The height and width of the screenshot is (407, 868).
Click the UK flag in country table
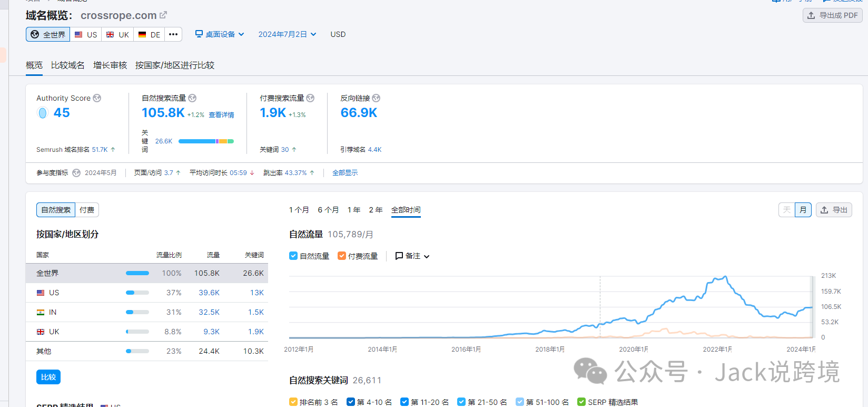(41, 332)
